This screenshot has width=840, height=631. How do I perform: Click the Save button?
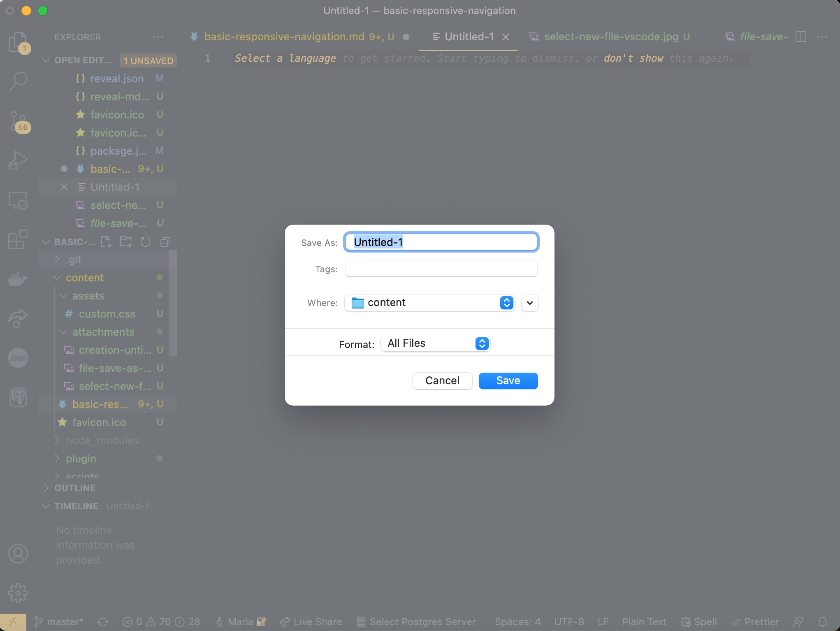508,380
